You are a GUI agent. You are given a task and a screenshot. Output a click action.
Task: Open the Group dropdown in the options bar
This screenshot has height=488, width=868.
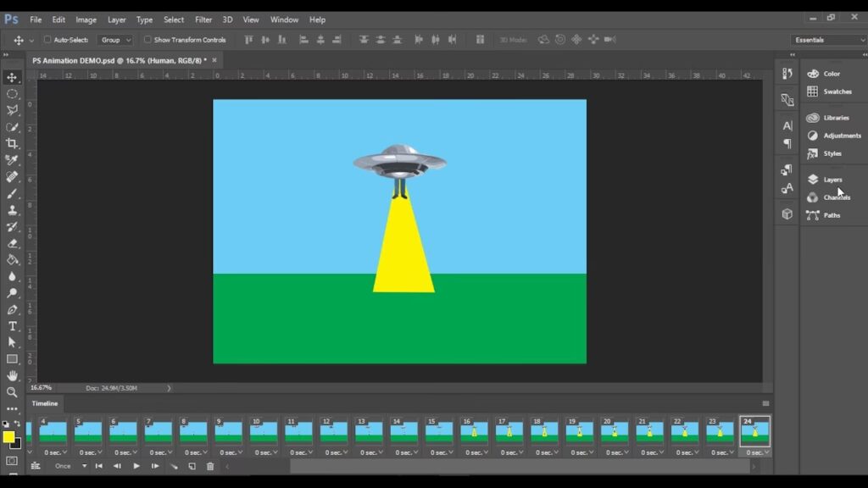click(x=116, y=40)
